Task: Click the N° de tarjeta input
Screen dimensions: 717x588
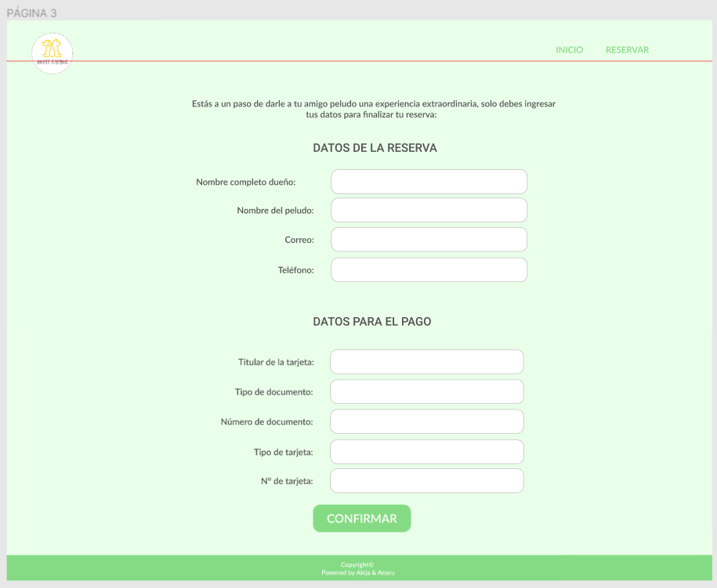Action: click(426, 481)
